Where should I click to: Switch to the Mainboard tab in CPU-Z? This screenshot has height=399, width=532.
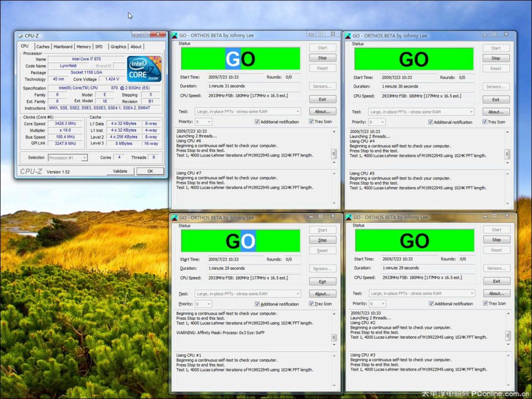(63, 47)
